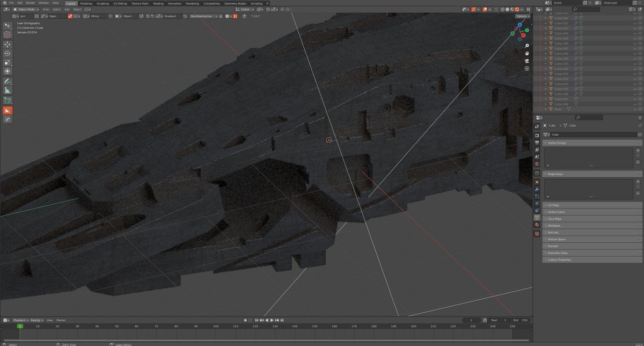This screenshot has width=644, height=346.
Task: Open the viewport Options dropdown
Action: [x=522, y=16]
